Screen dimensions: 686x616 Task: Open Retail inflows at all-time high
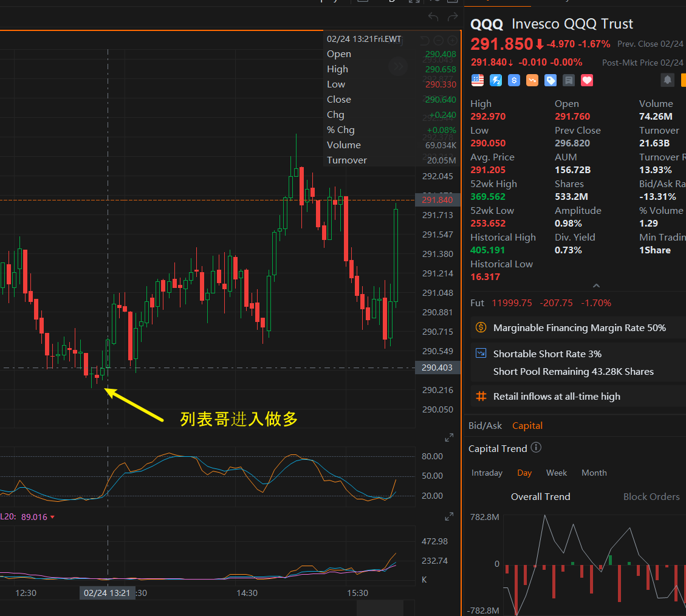click(578, 396)
